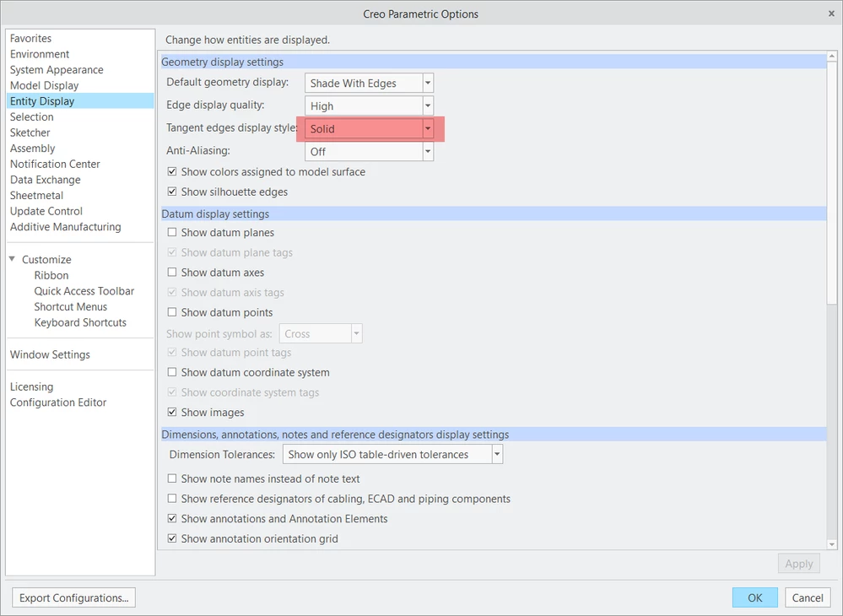843x616 pixels.
Task: Enable Show datum planes
Action: [x=172, y=232]
